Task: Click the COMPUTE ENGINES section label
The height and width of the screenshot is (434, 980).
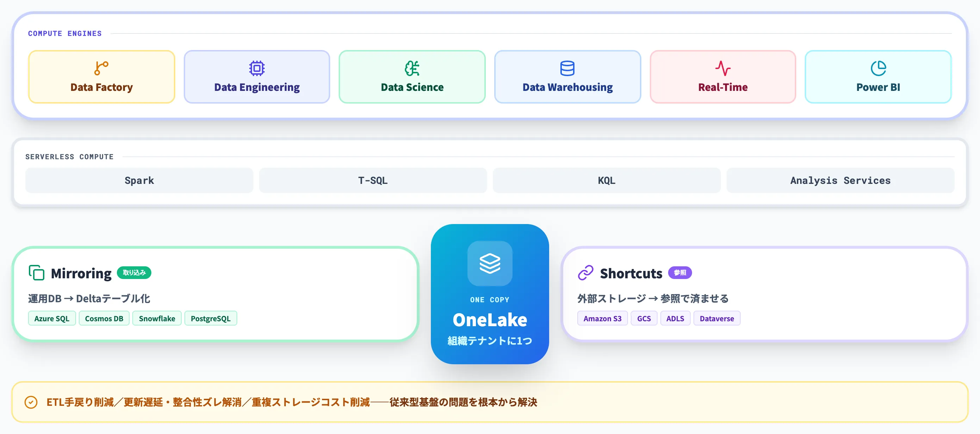Action: [x=65, y=33]
